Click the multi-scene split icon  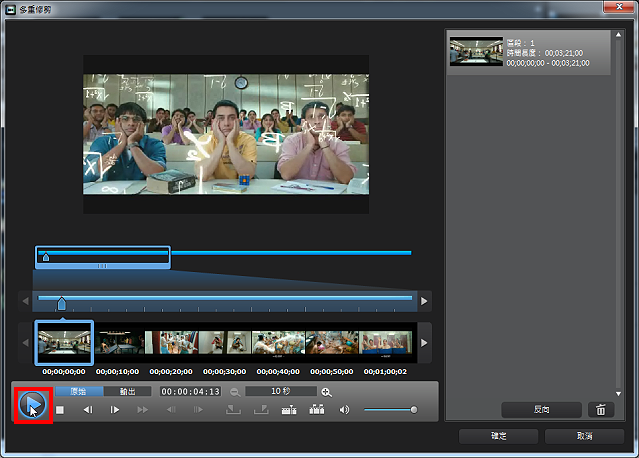click(x=317, y=410)
